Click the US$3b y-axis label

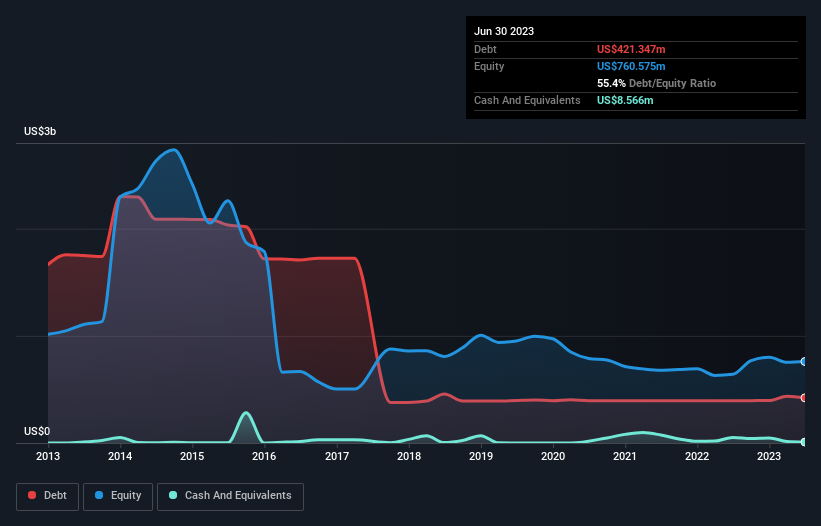click(40, 131)
